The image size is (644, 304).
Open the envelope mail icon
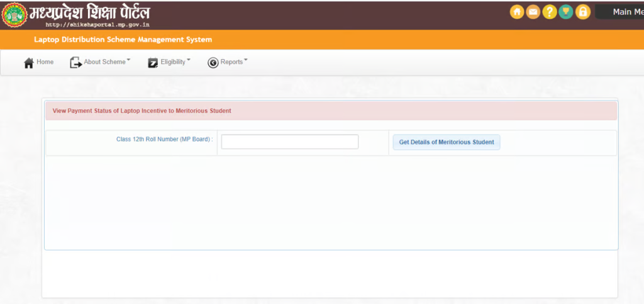(533, 12)
